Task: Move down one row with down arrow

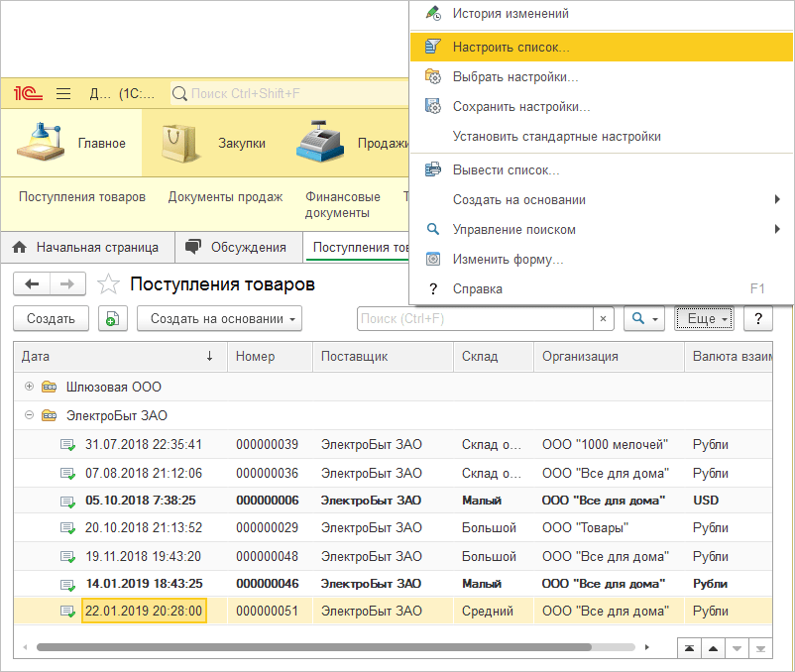Action: 737,648
